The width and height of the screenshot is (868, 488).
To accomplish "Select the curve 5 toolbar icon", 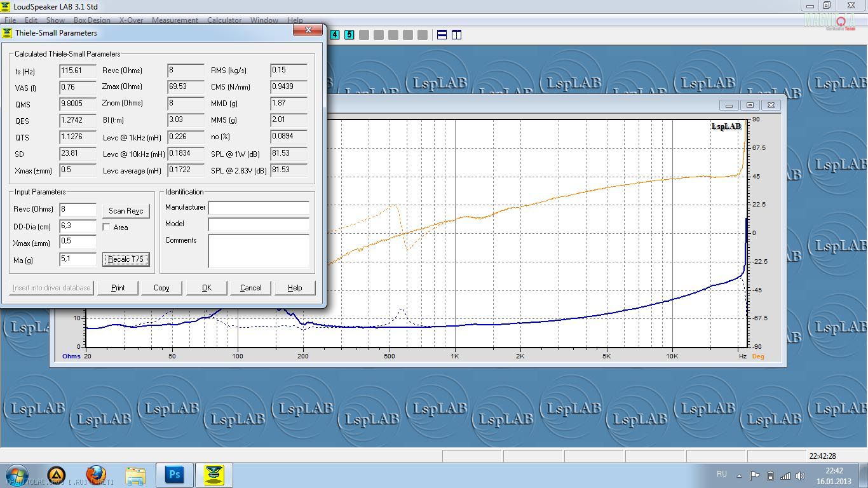I will 349,35.
